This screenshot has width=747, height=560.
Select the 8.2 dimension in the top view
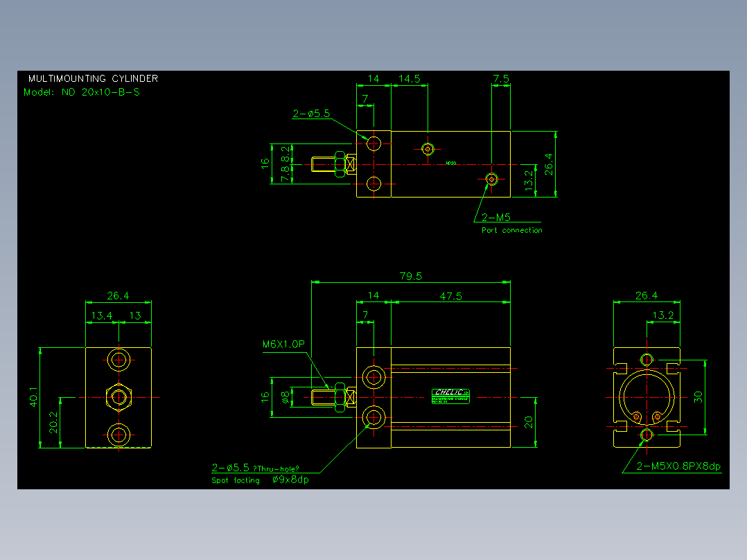(x=285, y=155)
